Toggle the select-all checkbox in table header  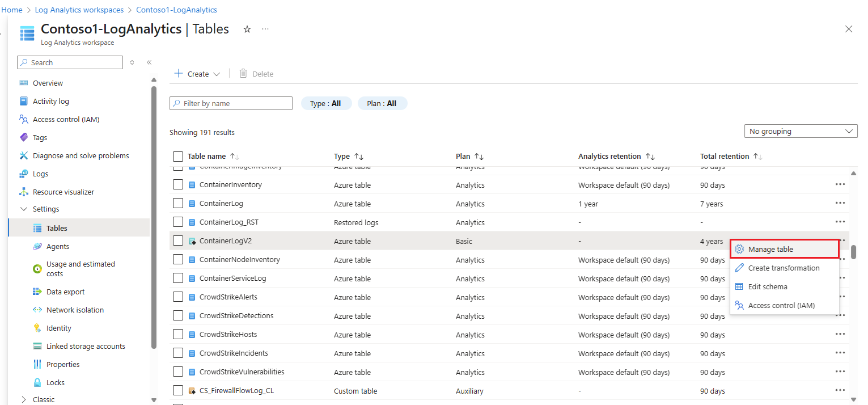click(178, 156)
